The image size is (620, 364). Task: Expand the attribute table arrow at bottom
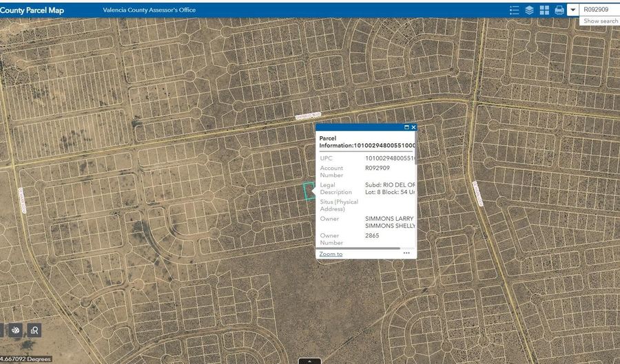click(309, 361)
